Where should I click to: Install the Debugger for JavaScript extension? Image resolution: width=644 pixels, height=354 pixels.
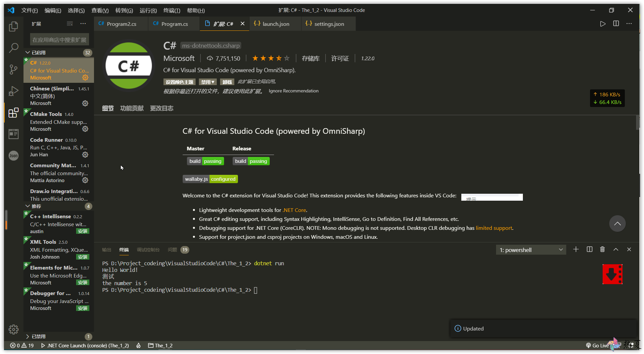coord(83,308)
